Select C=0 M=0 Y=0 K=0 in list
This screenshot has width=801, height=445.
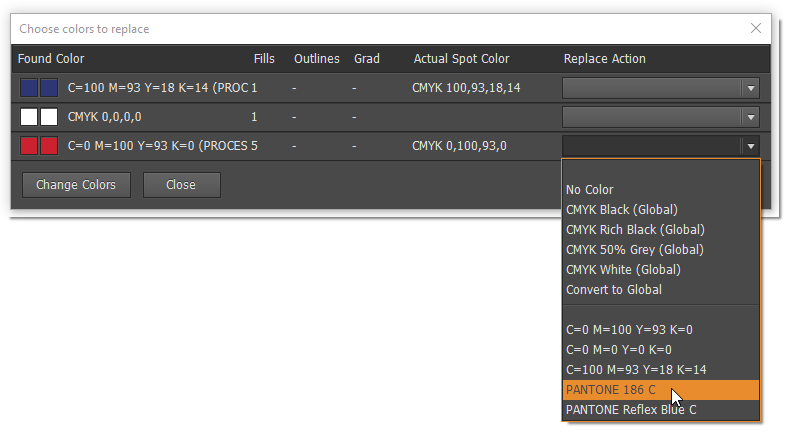(x=618, y=349)
